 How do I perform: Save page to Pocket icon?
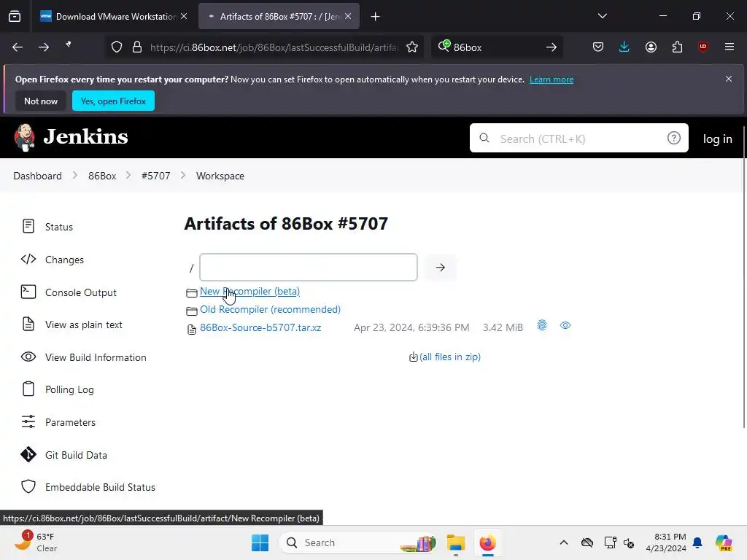(598, 47)
